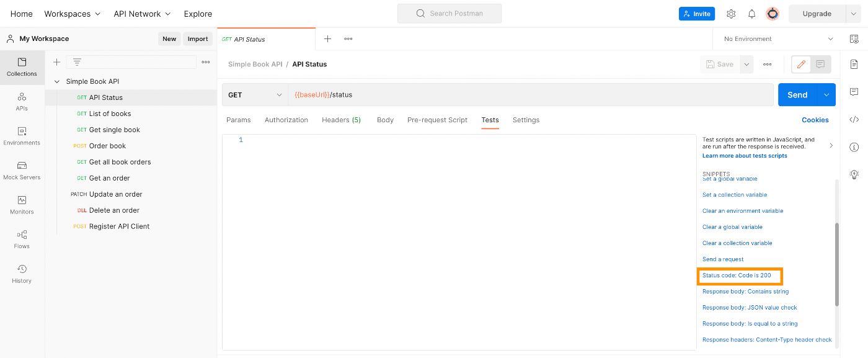
Task: Insert Send a request snippet
Action: (723, 259)
